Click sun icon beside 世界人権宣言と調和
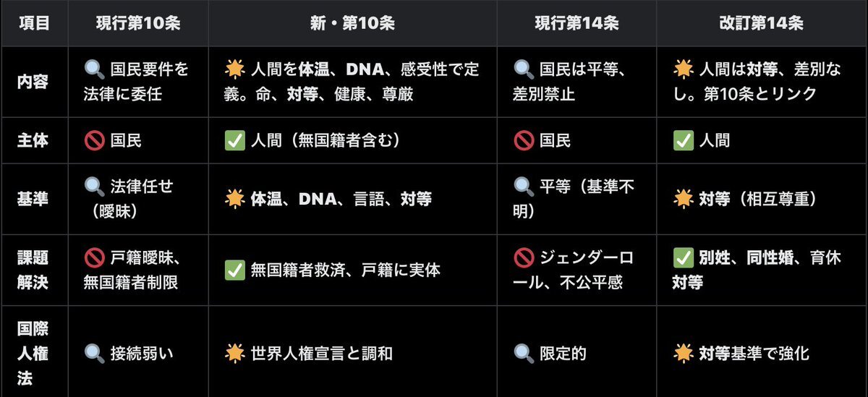The height and width of the screenshot is (397, 868). tap(234, 353)
